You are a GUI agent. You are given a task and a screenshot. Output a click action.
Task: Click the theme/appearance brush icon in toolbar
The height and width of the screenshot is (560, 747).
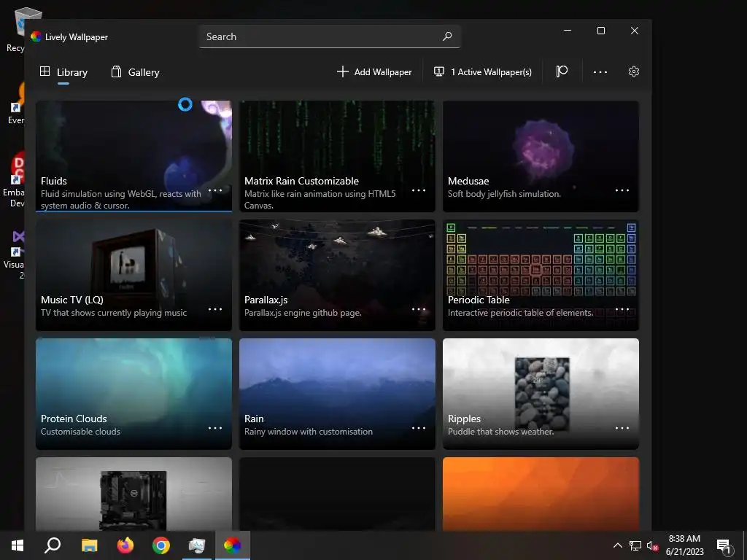562,71
